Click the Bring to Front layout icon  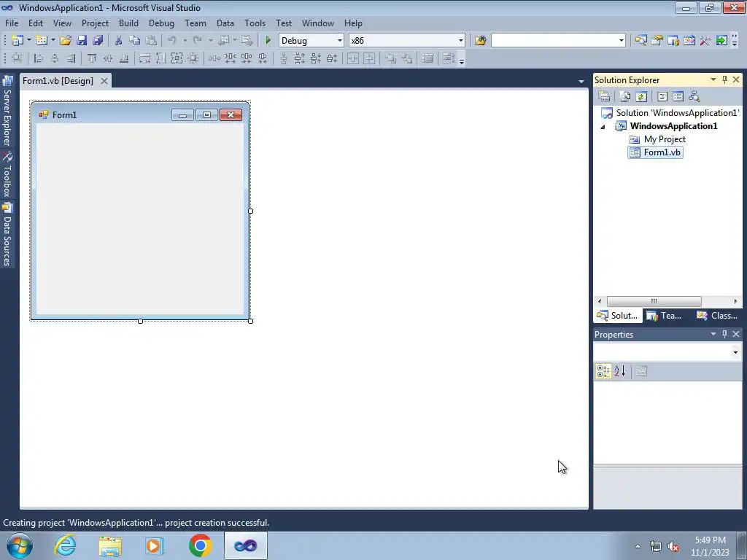click(391, 58)
